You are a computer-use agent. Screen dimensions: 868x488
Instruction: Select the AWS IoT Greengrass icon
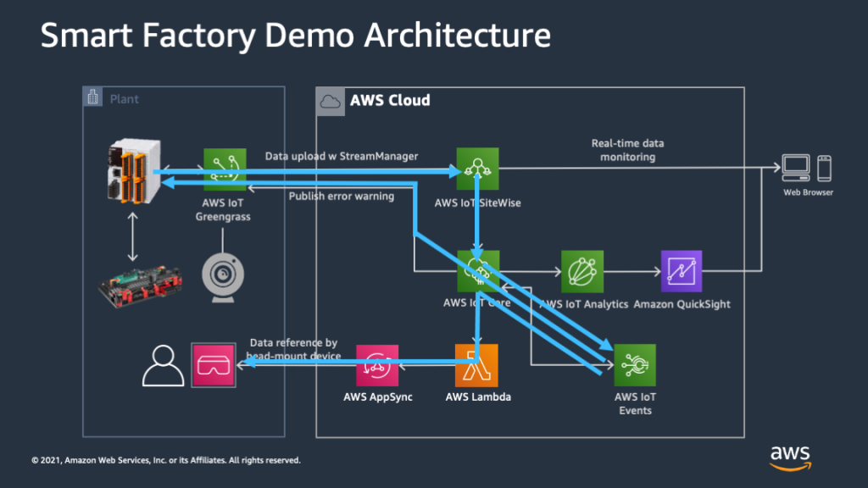point(223,169)
